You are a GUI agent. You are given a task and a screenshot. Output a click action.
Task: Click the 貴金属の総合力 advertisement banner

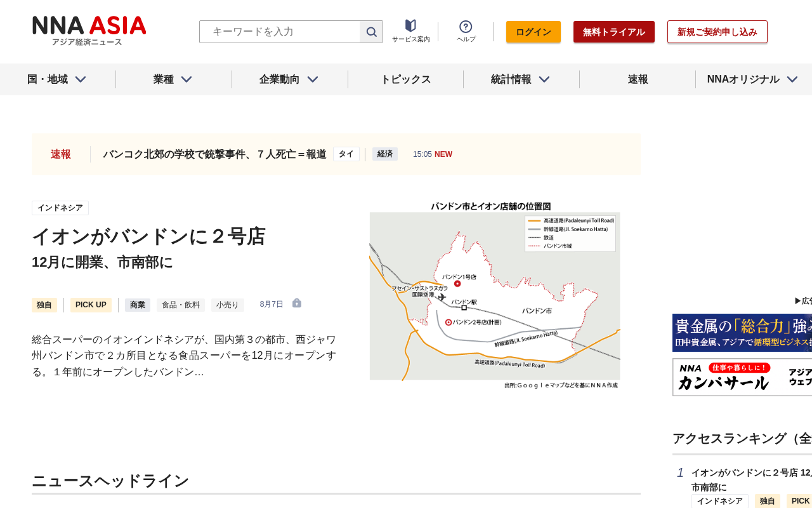(x=742, y=333)
